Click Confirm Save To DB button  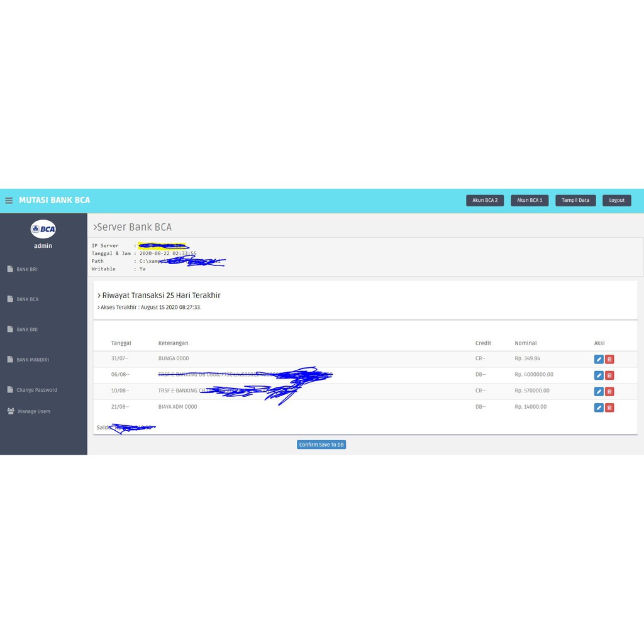click(x=321, y=445)
